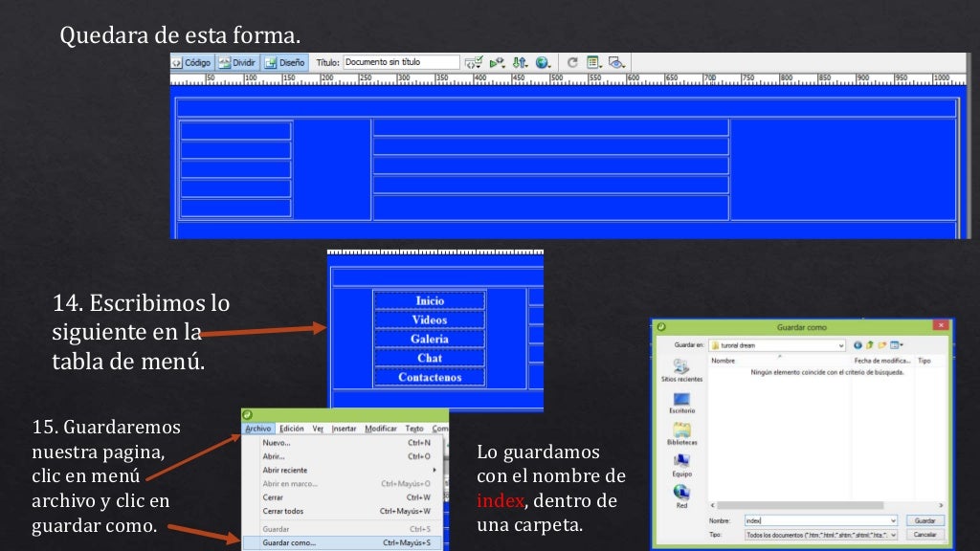The image size is (980, 551).
Task: Open the validate/check browser compatibility icon
Action: [473, 62]
